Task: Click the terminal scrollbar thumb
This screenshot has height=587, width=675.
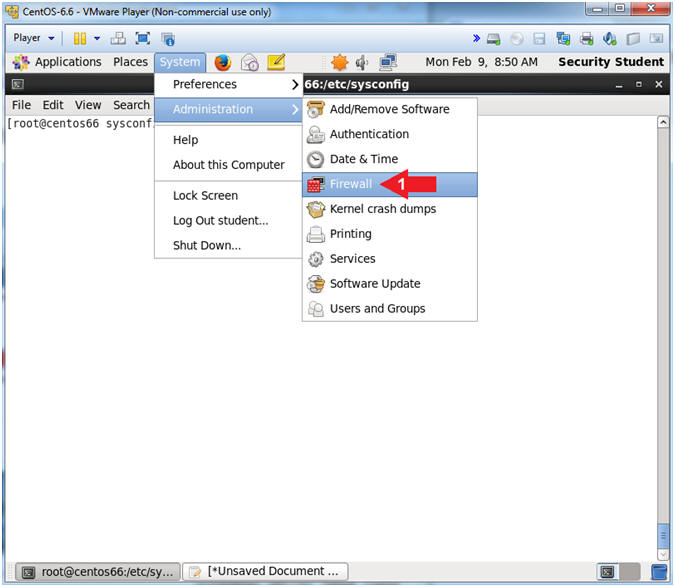Action: [663, 536]
